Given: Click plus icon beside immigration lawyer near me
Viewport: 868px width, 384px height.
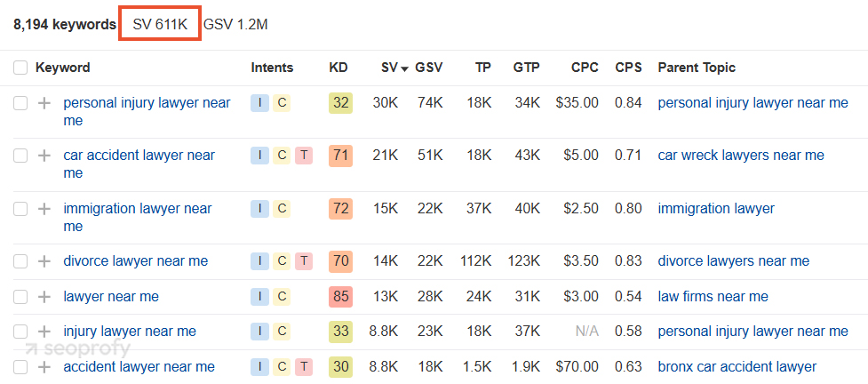Looking at the screenshot, I should coord(44,209).
